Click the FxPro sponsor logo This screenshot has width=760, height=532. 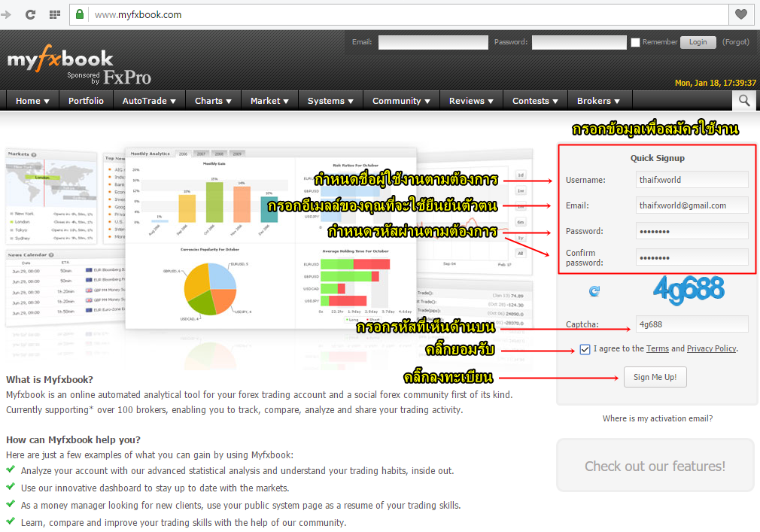coord(127,77)
